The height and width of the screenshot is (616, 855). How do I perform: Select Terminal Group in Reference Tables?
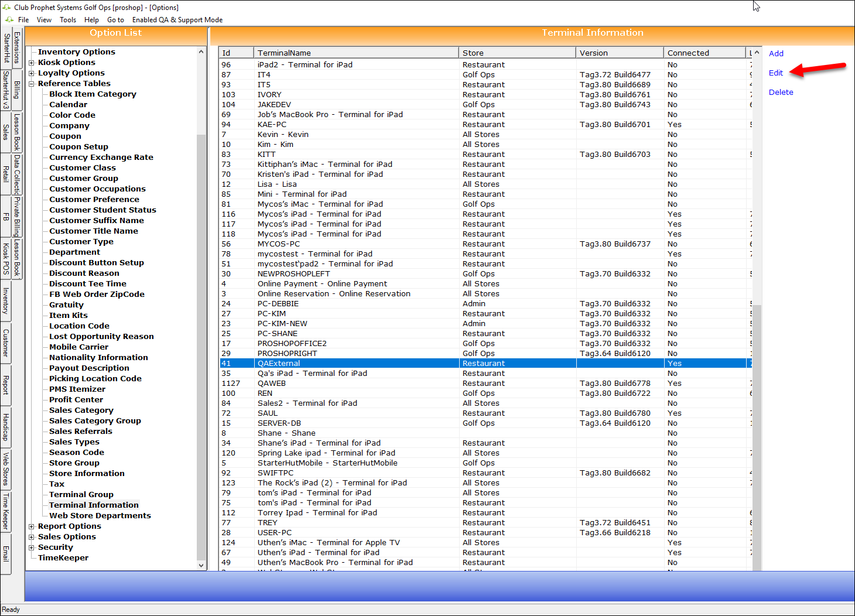[81, 495]
